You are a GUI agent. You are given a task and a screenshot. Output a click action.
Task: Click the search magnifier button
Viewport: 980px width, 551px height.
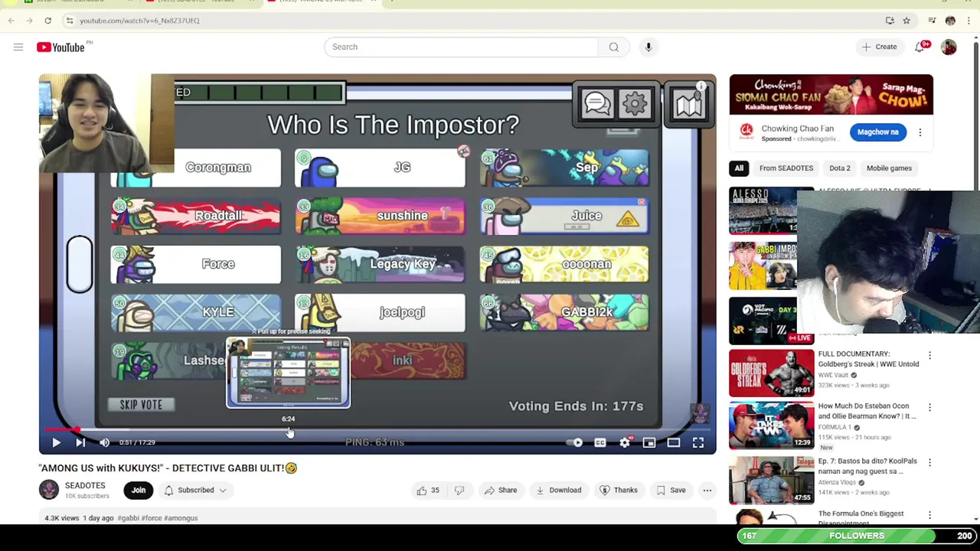click(x=613, y=47)
